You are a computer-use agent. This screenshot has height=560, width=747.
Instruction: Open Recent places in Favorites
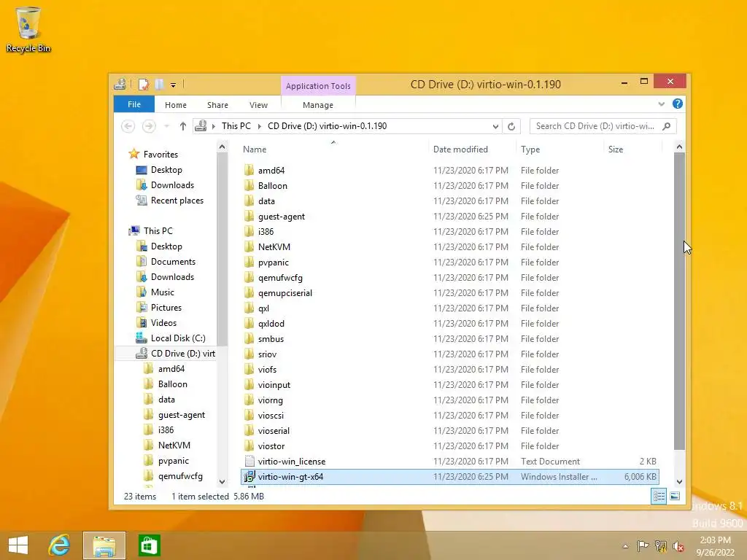177,201
